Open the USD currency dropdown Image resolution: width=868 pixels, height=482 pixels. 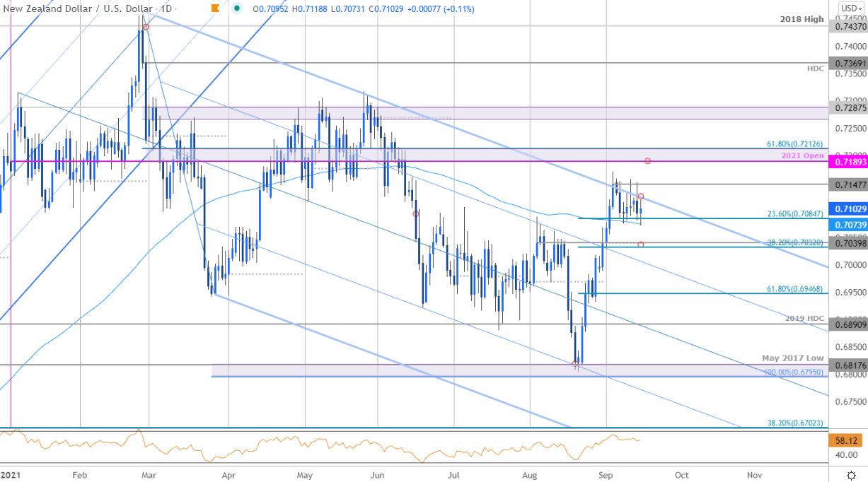pos(851,9)
